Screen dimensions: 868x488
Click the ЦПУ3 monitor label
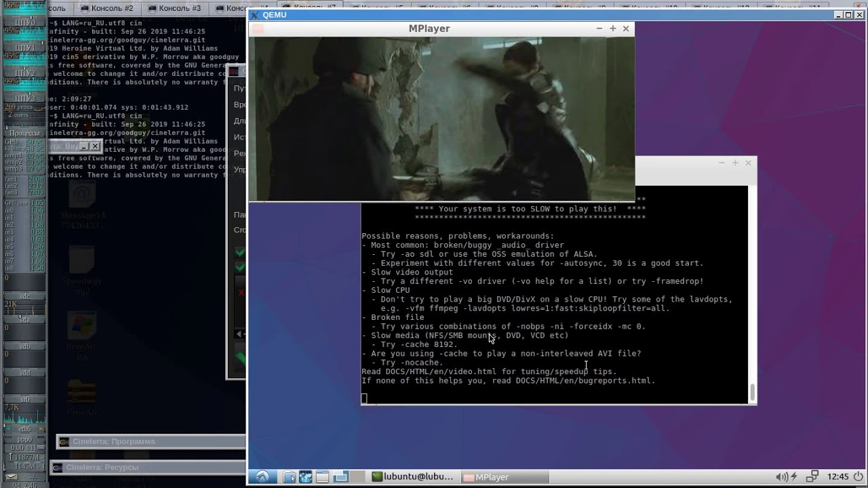tap(25, 98)
